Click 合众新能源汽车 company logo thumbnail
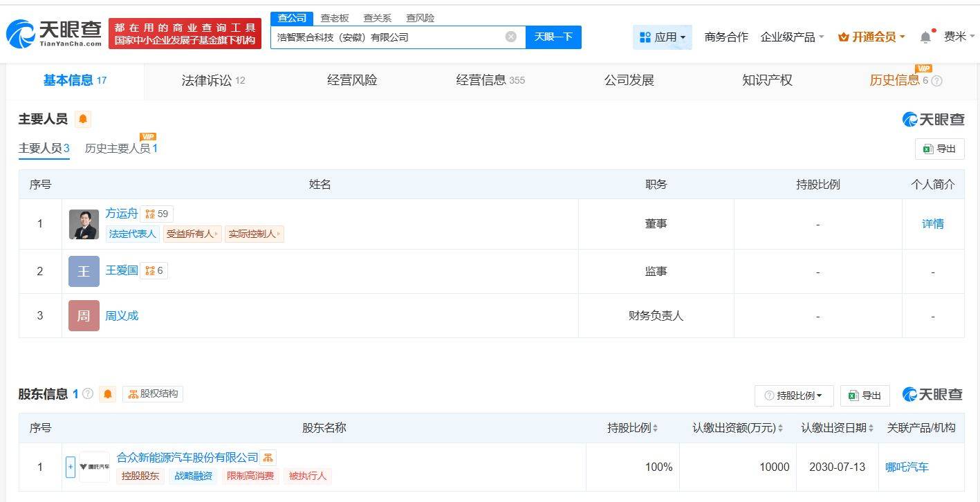The width and height of the screenshot is (980, 502). [94, 467]
